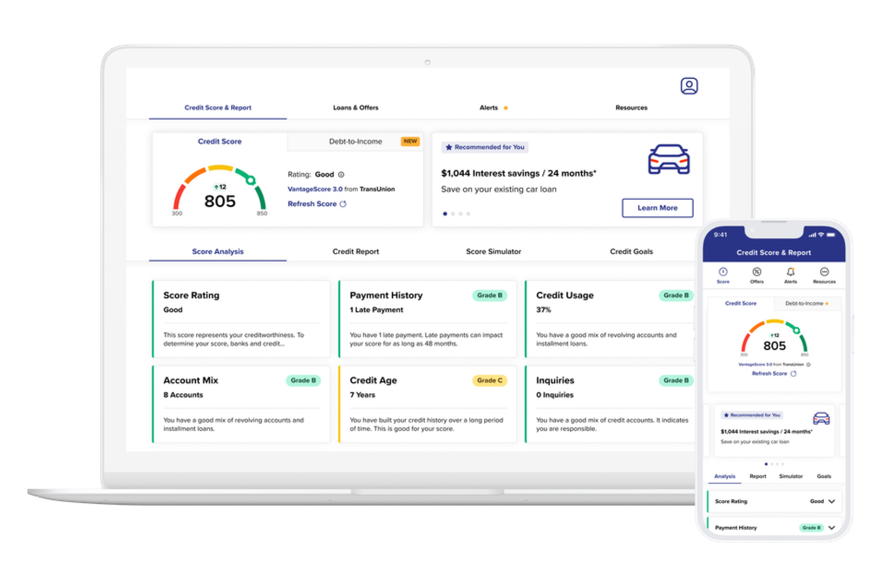Image resolution: width=882 pixels, height=588 pixels.
Task: Open the user profile icon on laptop
Action: tap(689, 86)
